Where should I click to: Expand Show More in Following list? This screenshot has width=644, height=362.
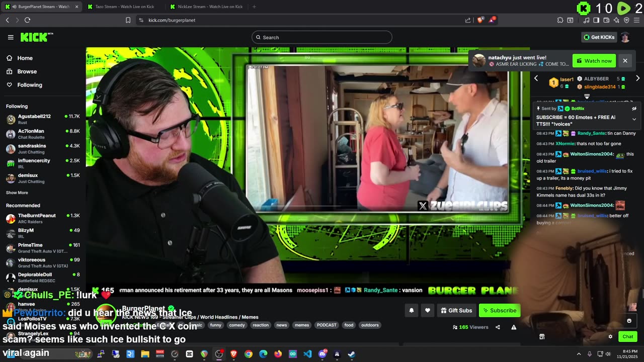17,193
